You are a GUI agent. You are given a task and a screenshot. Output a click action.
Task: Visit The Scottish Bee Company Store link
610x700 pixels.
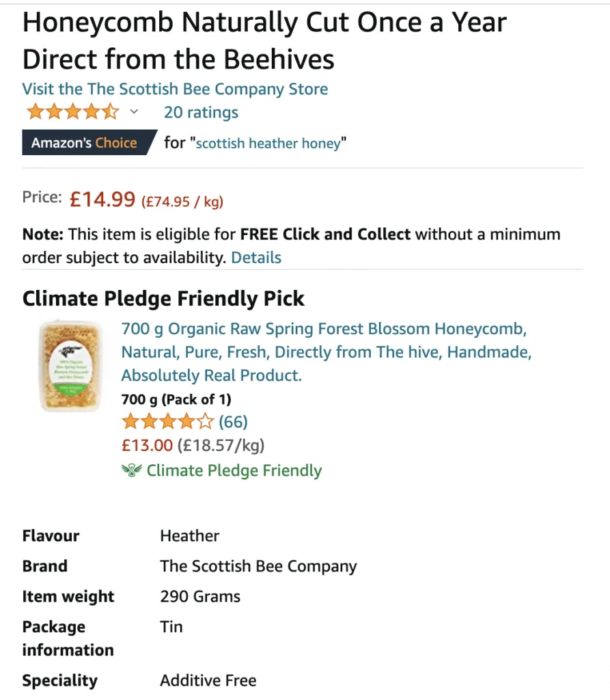(x=175, y=89)
